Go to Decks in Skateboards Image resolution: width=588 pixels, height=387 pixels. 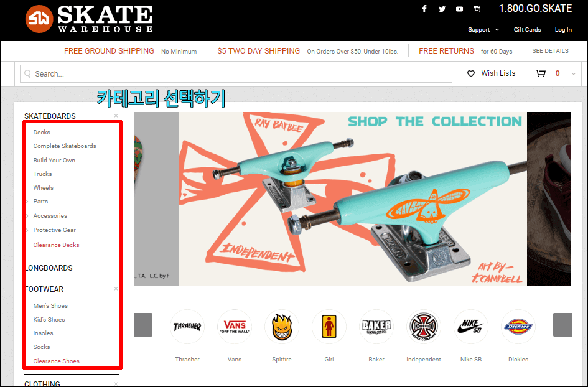click(42, 133)
